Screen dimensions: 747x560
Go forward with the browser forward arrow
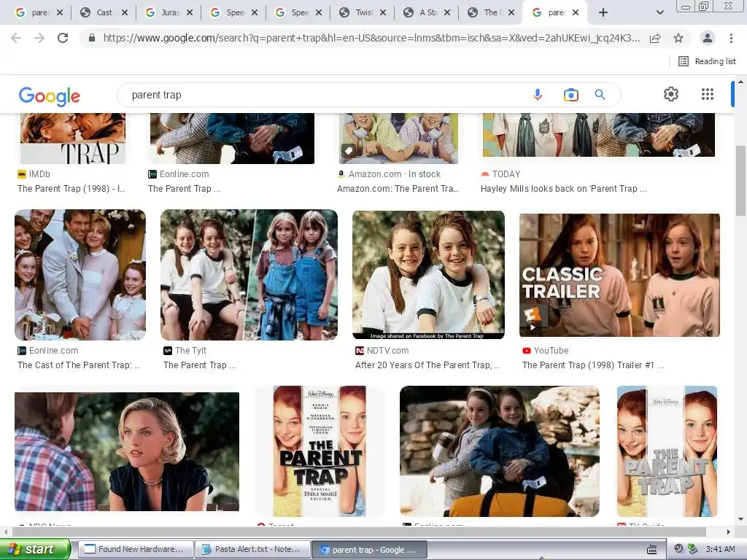39,38
